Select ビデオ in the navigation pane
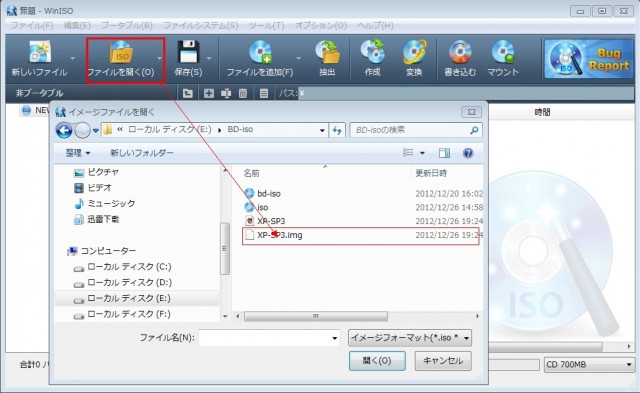 (93, 188)
